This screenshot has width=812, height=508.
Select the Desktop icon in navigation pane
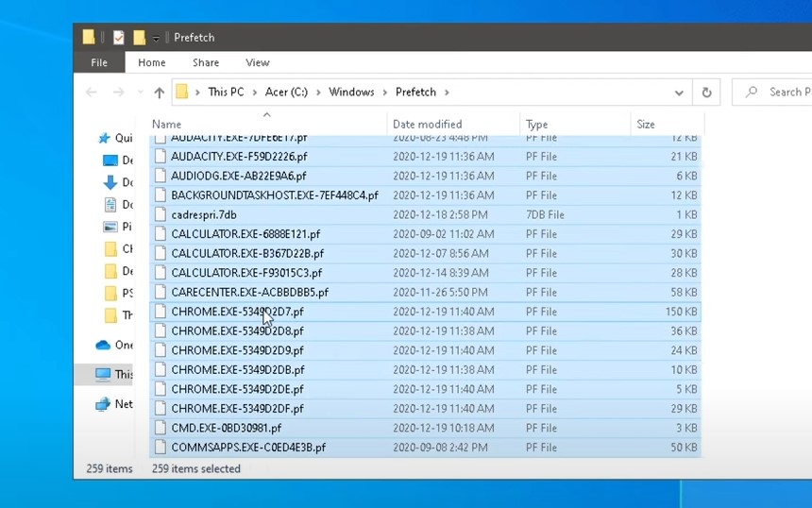tap(110, 161)
